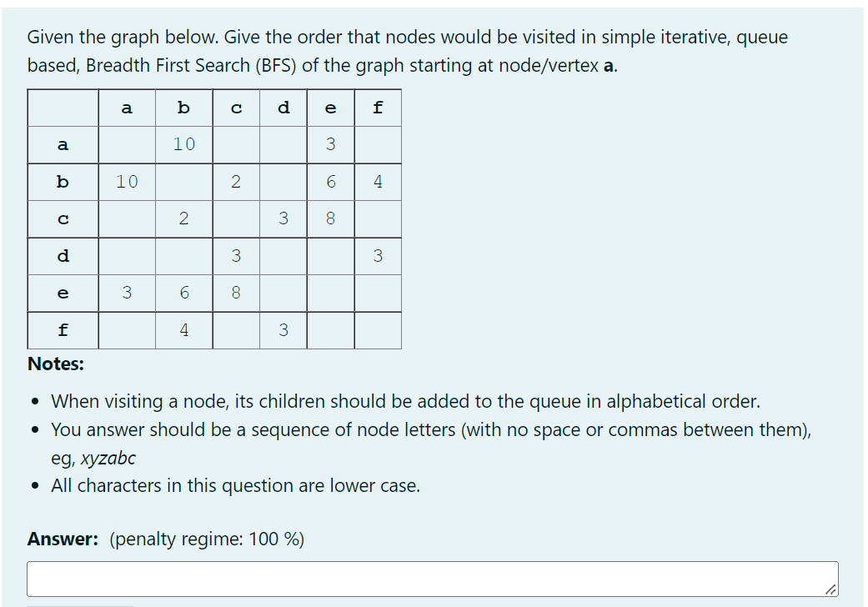The width and height of the screenshot is (868, 607).
Task: Select the column header labeled f
Action: pos(378,107)
